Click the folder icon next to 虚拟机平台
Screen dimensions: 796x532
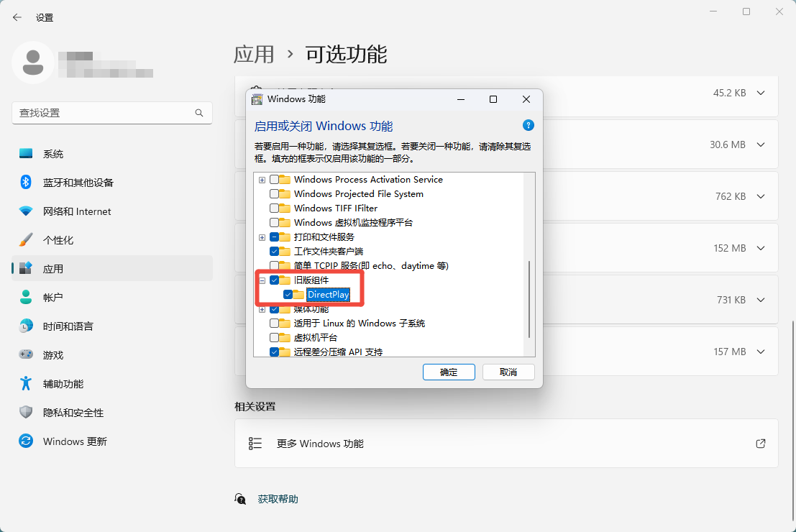tap(285, 338)
